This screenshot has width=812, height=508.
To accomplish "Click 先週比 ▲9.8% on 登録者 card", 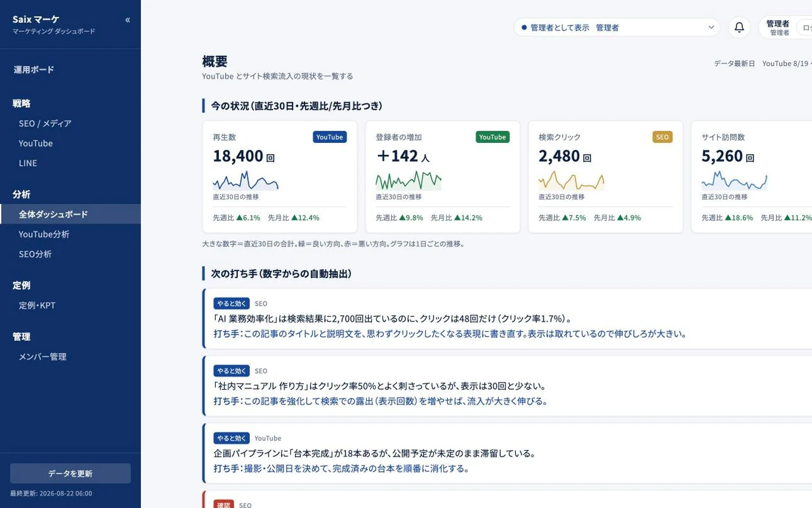I will [x=400, y=218].
